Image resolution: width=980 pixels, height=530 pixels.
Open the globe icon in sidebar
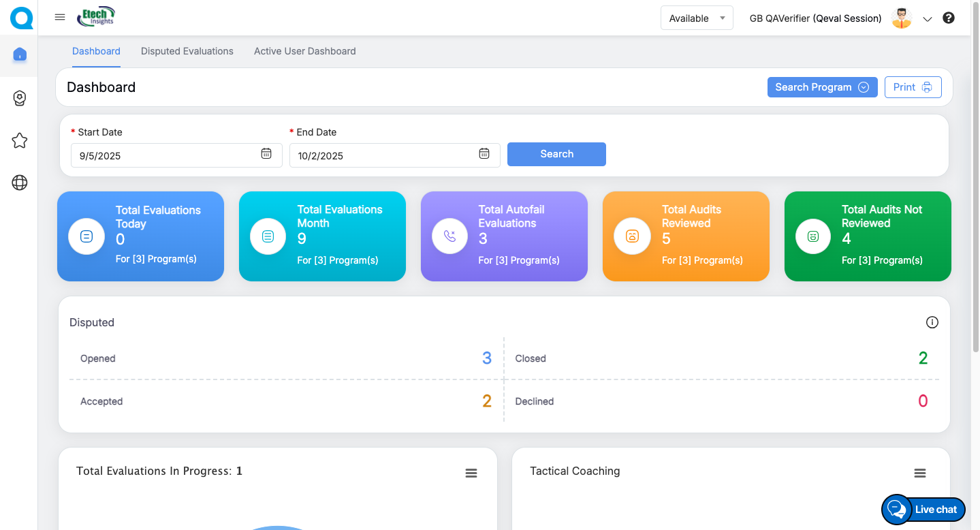pos(20,183)
